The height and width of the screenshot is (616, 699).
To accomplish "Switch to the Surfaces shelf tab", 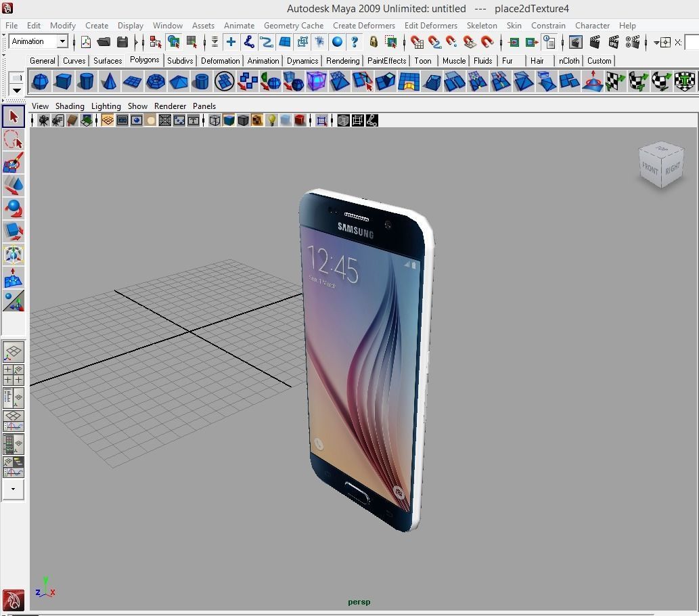I will [108, 61].
